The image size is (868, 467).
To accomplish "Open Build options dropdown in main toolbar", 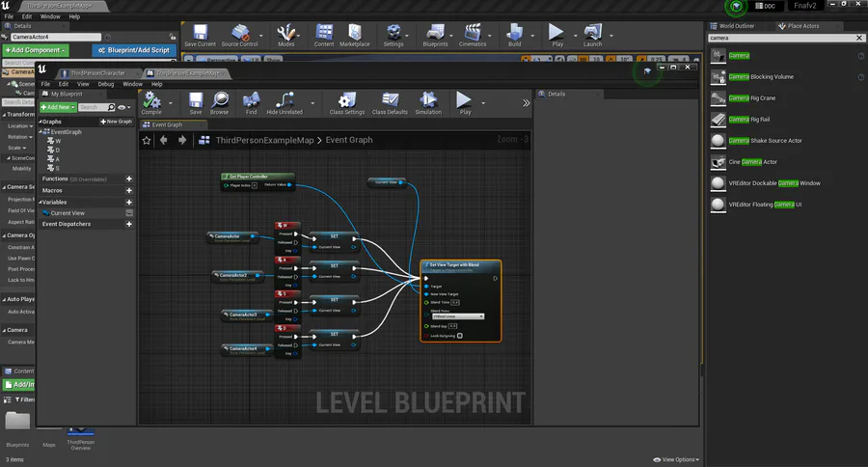I will coord(532,36).
